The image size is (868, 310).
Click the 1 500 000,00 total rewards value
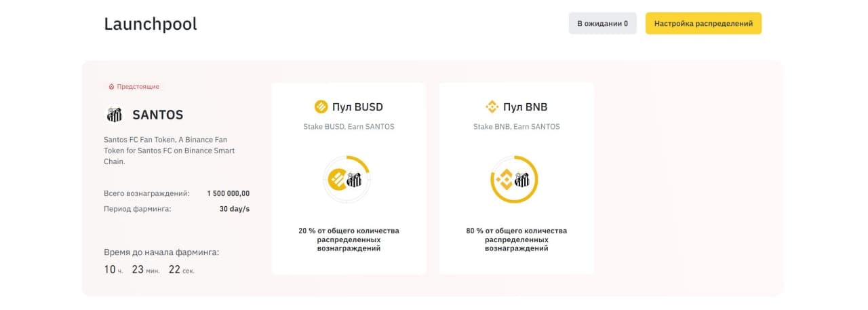pos(228,193)
